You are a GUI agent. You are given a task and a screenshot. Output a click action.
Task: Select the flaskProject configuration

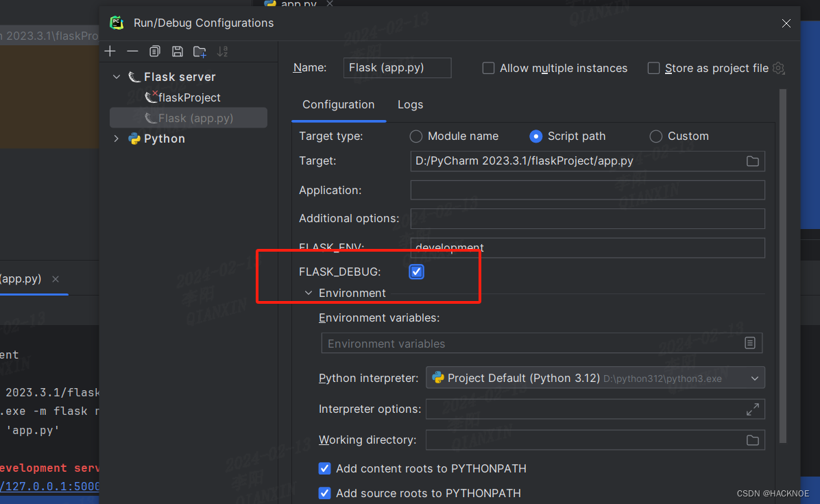tap(189, 98)
